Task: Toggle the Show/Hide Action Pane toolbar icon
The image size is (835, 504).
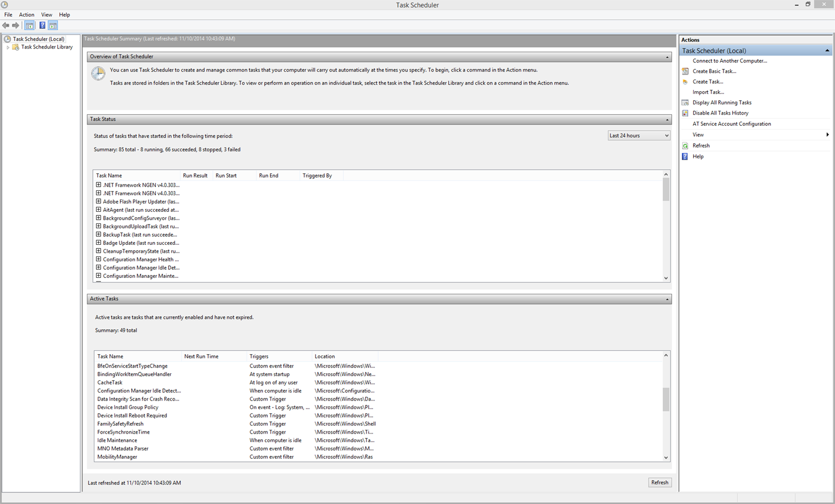Action: (53, 25)
